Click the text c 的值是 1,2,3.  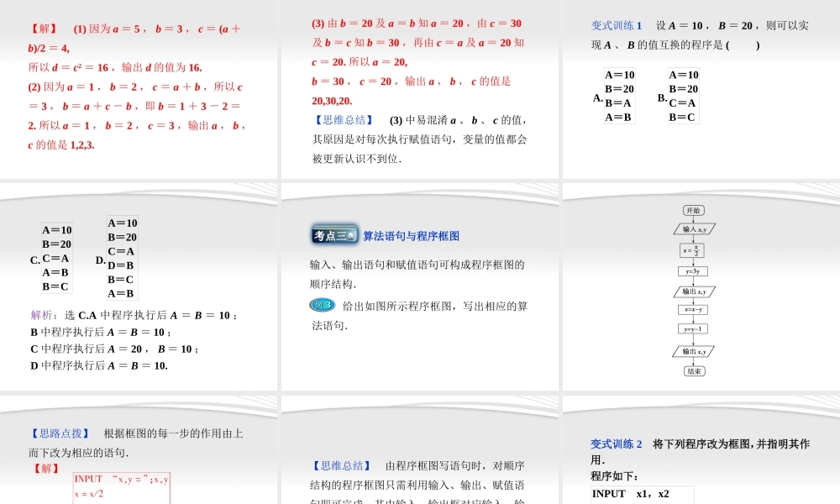click(x=61, y=145)
